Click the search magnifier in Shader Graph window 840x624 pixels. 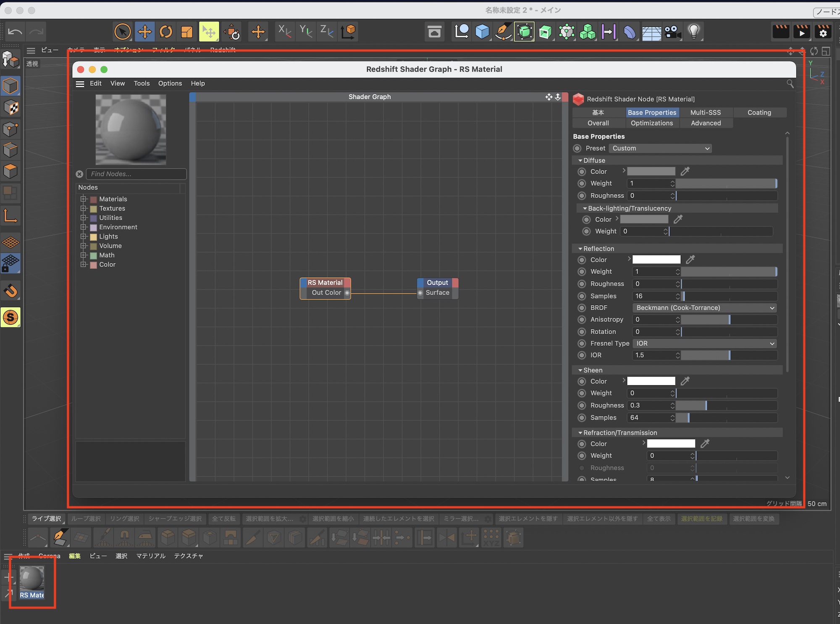790,84
